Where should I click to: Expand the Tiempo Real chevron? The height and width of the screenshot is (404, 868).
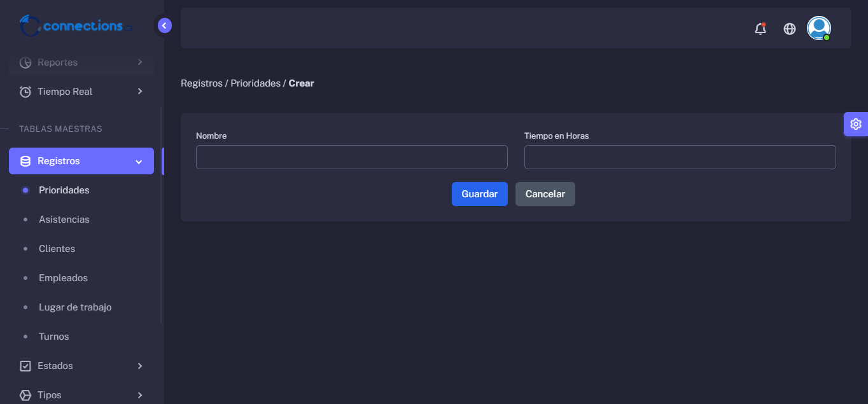pos(140,92)
